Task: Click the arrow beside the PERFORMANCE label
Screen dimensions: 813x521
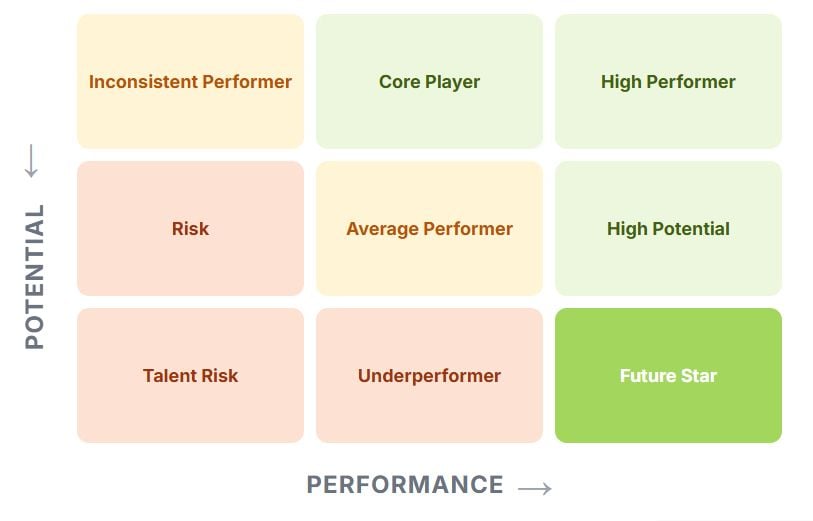Action: tap(535, 488)
